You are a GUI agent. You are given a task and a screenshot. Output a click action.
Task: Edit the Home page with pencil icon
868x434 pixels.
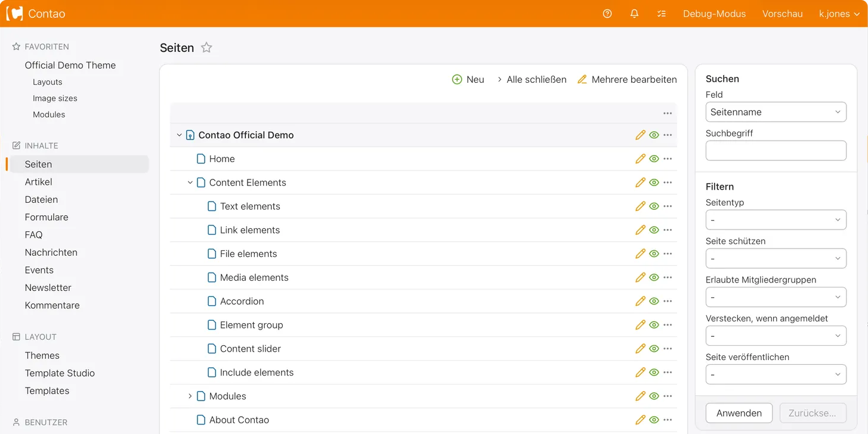pos(640,159)
